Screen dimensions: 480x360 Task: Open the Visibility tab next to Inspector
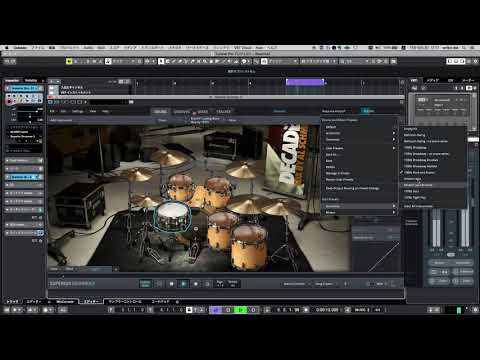31,80
